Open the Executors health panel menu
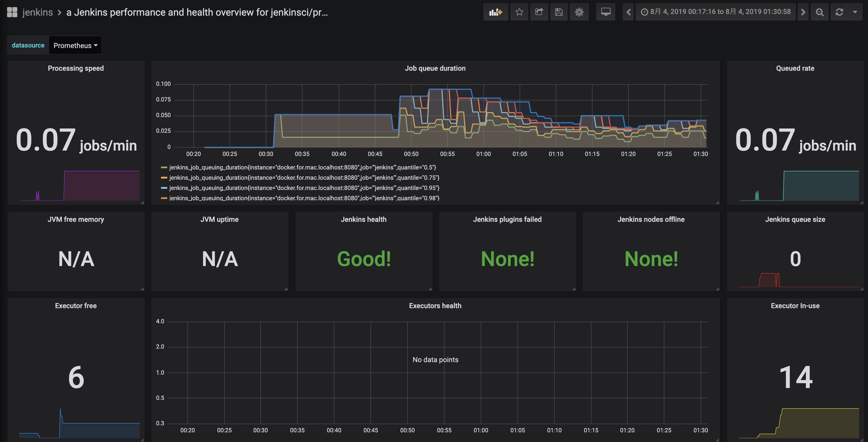The height and width of the screenshot is (442, 868). point(435,306)
